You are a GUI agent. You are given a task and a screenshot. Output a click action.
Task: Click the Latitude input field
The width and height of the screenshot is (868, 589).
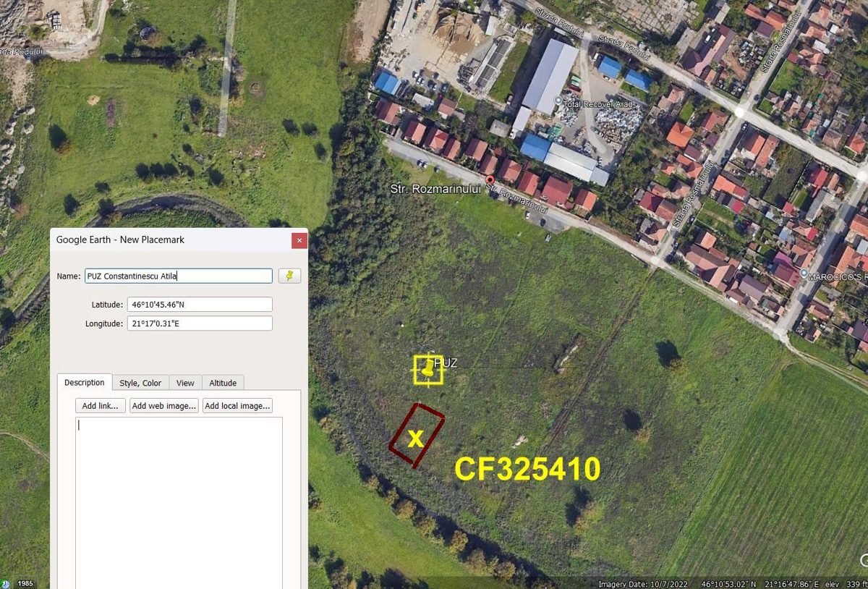click(x=200, y=305)
